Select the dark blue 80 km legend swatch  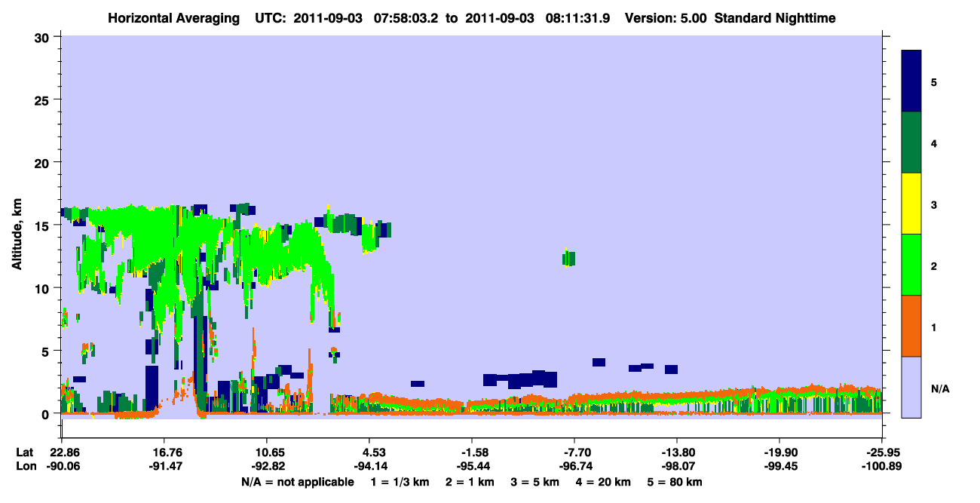point(911,81)
